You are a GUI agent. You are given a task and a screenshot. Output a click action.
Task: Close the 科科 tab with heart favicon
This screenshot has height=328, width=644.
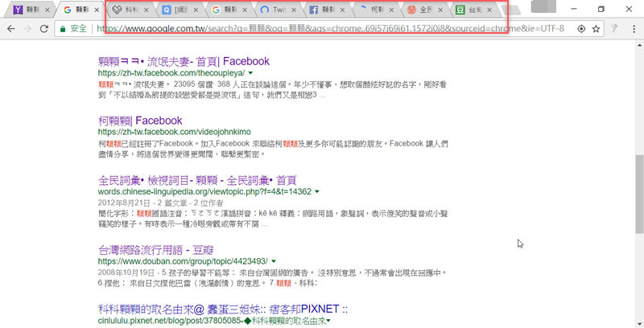point(147,10)
